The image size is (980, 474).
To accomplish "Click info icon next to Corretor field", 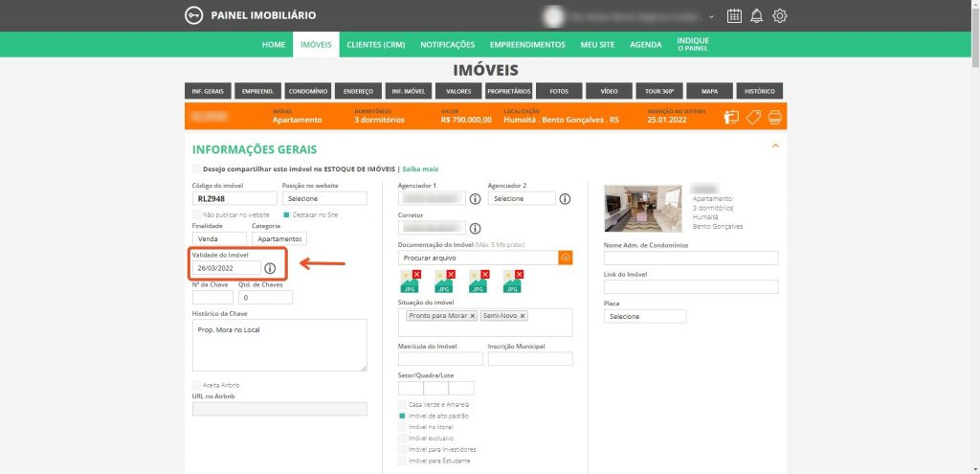I will (475, 228).
